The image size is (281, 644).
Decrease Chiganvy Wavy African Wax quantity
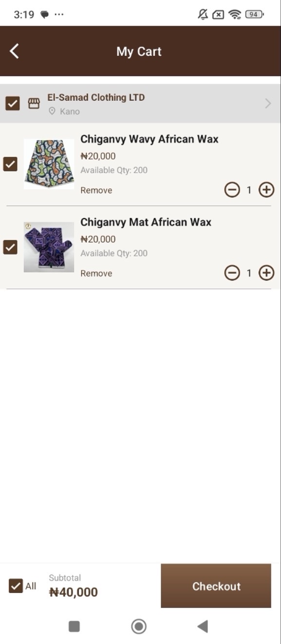click(x=232, y=190)
